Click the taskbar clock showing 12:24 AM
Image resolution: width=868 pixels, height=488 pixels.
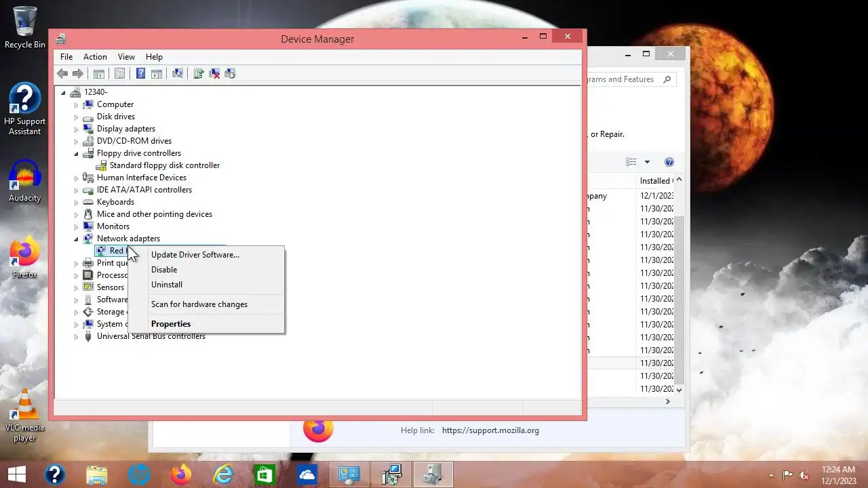838,474
